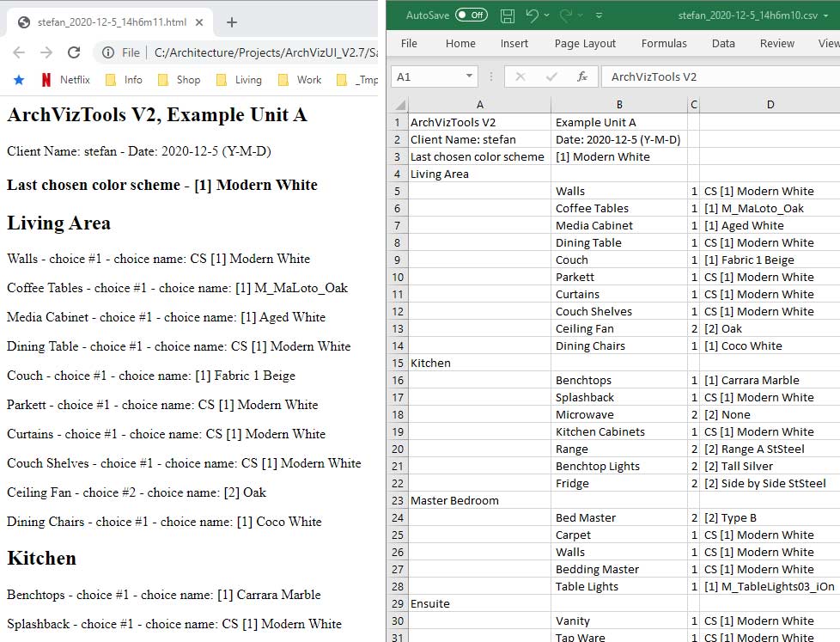This screenshot has height=642, width=840.
Task: Click the site info icon beside File
Action: pyautogui.click(x=108, y=52)
